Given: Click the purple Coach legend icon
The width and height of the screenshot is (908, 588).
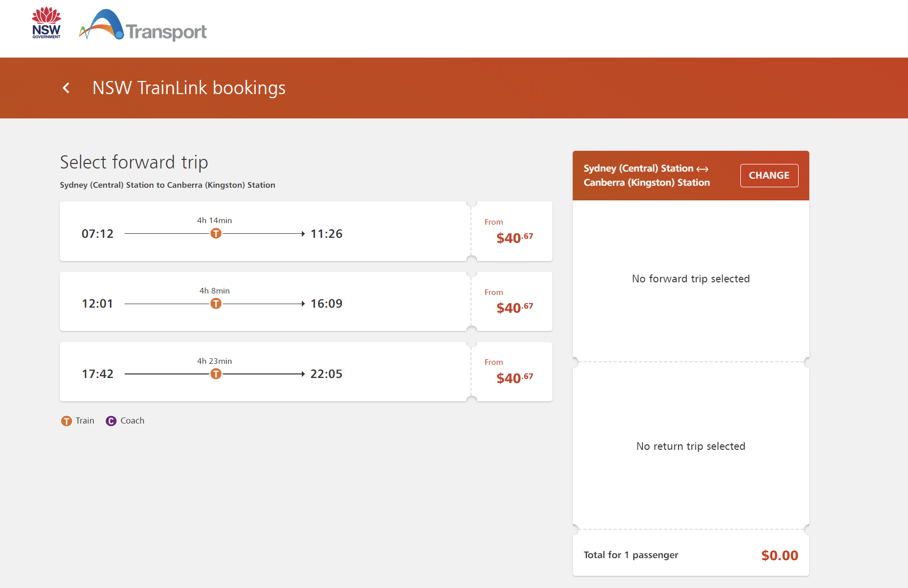Looking at the screenshot, I should point(111,421).
